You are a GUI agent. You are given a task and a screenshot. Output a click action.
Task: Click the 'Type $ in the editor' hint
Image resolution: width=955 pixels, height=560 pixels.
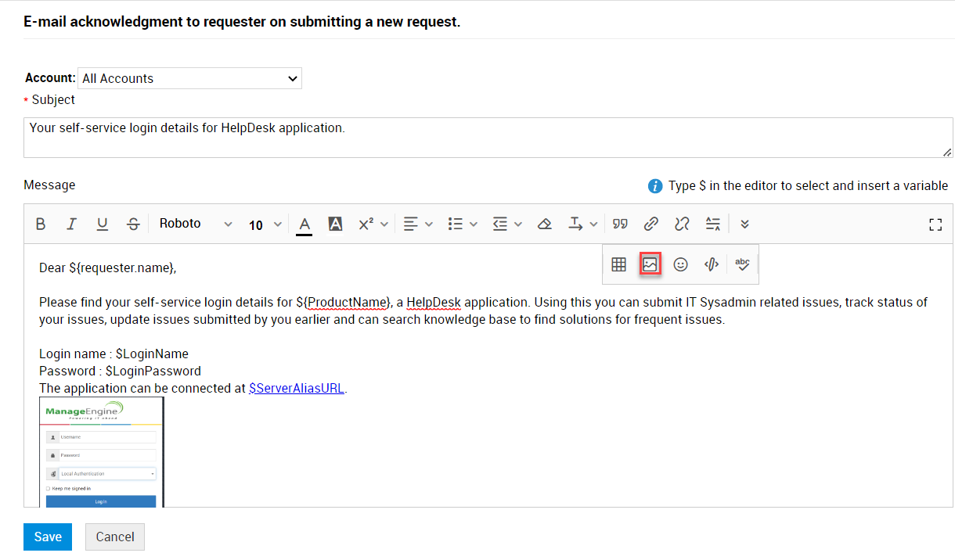[808, 186]
